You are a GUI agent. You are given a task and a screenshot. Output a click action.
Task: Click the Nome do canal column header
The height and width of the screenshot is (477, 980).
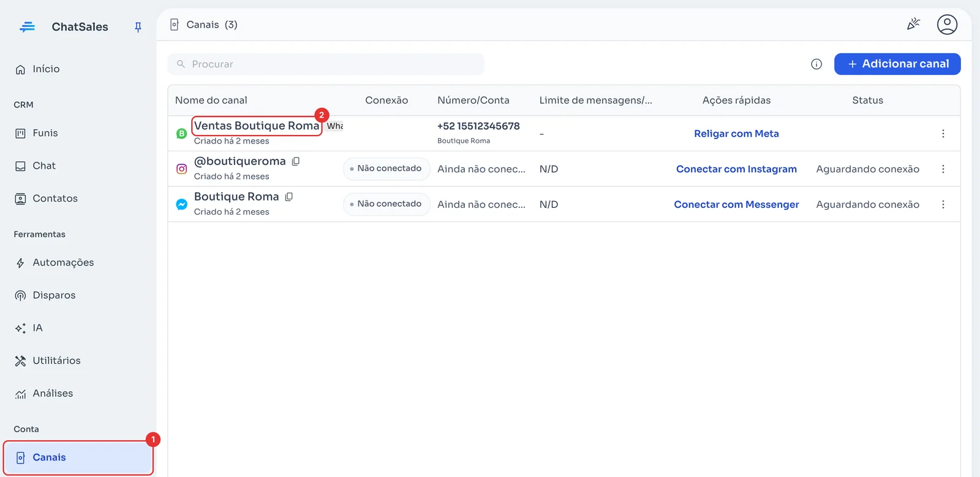(x=211, y=101)
